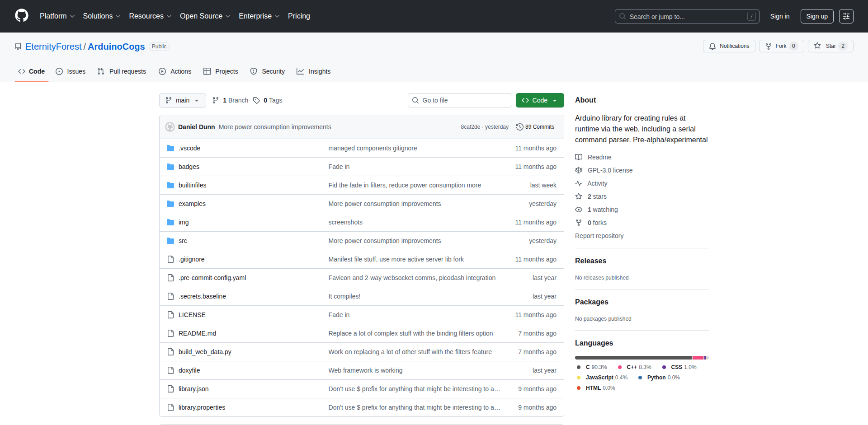
Task: Expand the Enterprise menu
Action: tap(259, 16)
